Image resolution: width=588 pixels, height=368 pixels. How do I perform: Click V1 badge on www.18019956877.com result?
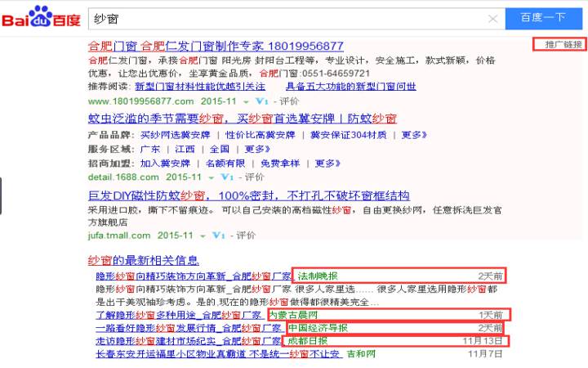coord(262,101)
